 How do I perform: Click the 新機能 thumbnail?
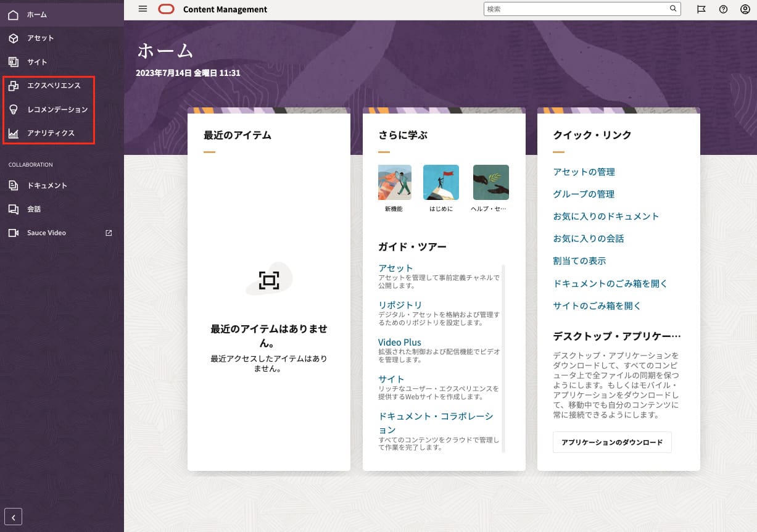pos(394,183)
